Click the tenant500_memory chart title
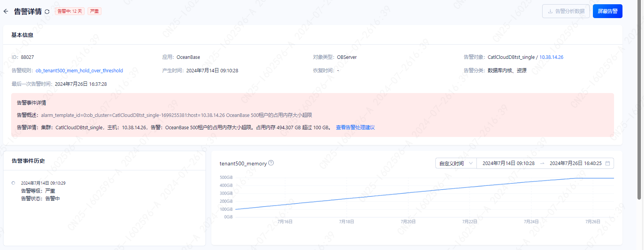Screen dimensions: 644x250 click(x=243, y=163)
